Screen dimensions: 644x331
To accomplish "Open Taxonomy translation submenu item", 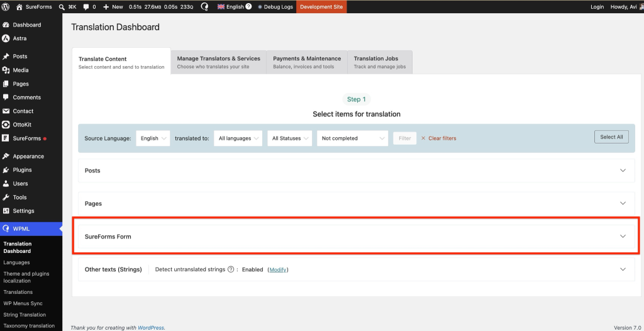I will [29, 326].
